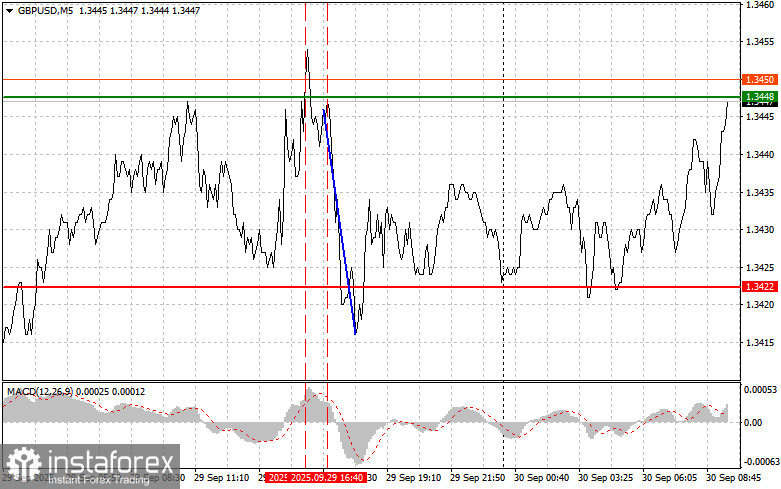The height and width of the screenshot is (489, 781).
Task: Click the 1.3440 price scale value
Action: [x=760, y=155]
